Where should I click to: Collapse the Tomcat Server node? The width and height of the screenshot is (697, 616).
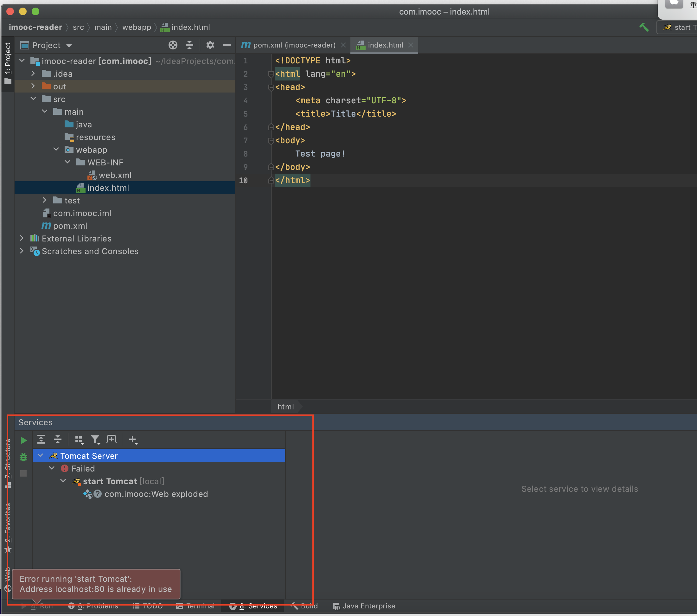point(40,456)
